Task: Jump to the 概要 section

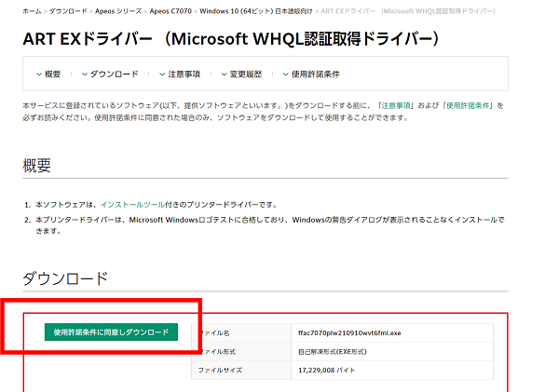Action: [x=52, y=74]
